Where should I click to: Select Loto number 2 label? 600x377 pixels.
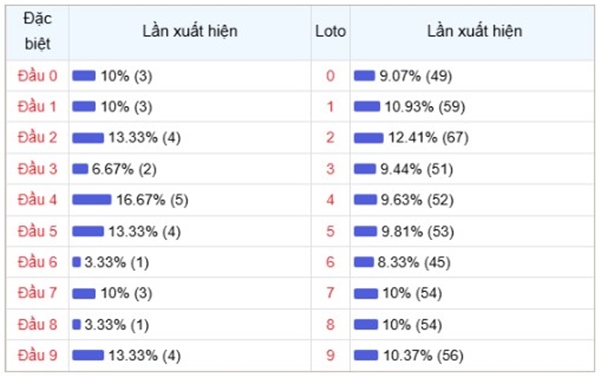click(331, 137)
